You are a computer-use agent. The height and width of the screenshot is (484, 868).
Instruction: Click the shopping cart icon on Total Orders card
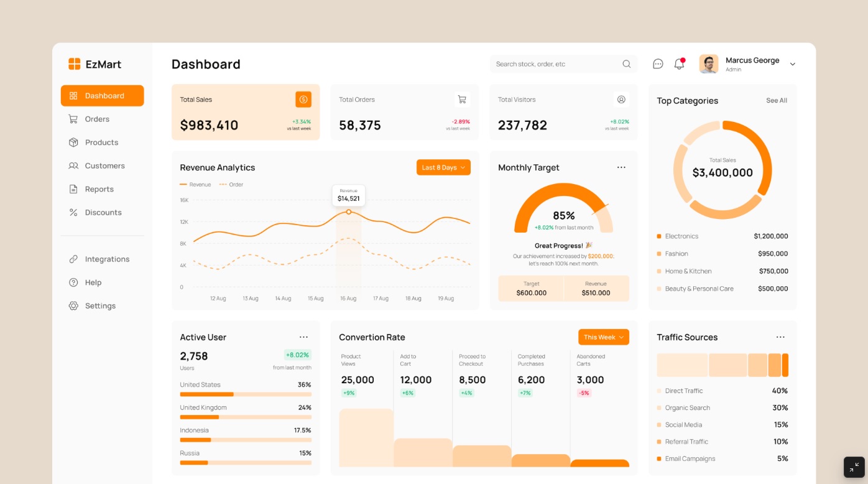(x=462, y=99)
